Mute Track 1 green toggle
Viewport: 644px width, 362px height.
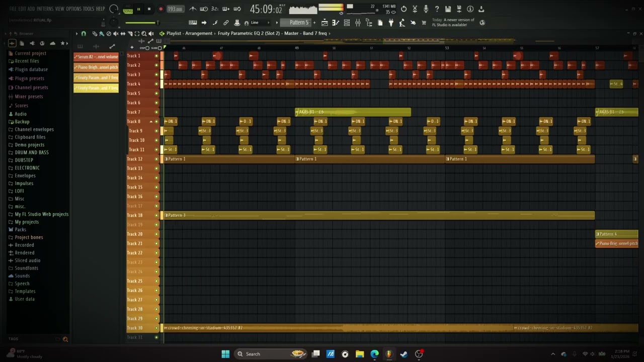click(156, 56)
